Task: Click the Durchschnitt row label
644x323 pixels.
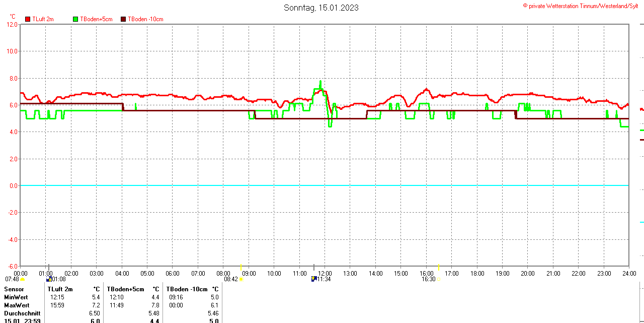Action: click(22, 313)
